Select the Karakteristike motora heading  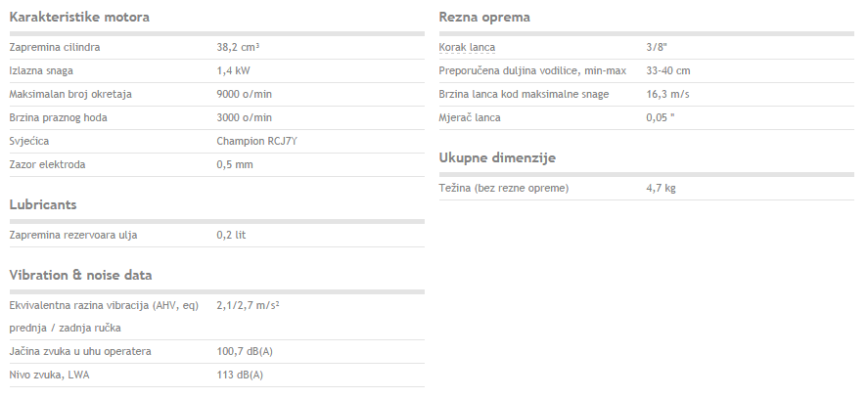coord(79,18)
